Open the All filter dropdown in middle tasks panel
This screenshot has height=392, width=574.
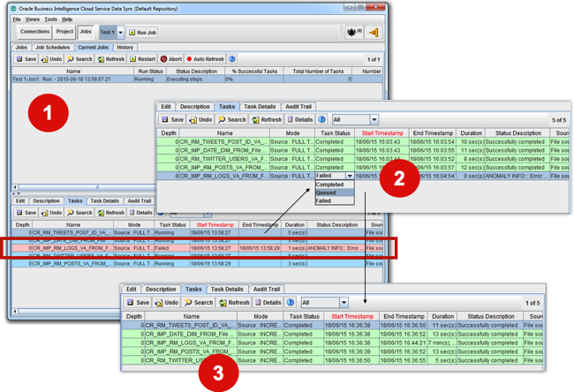coord(374,120)
